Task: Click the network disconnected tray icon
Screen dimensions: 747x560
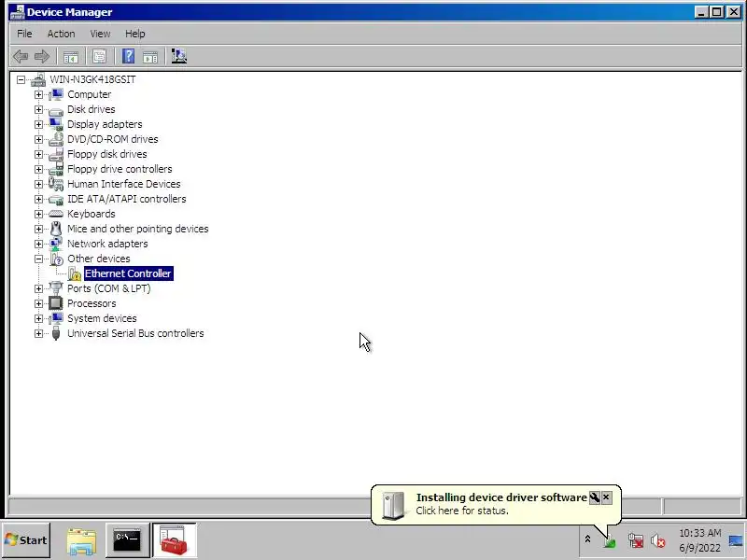Action: (636, 541)
